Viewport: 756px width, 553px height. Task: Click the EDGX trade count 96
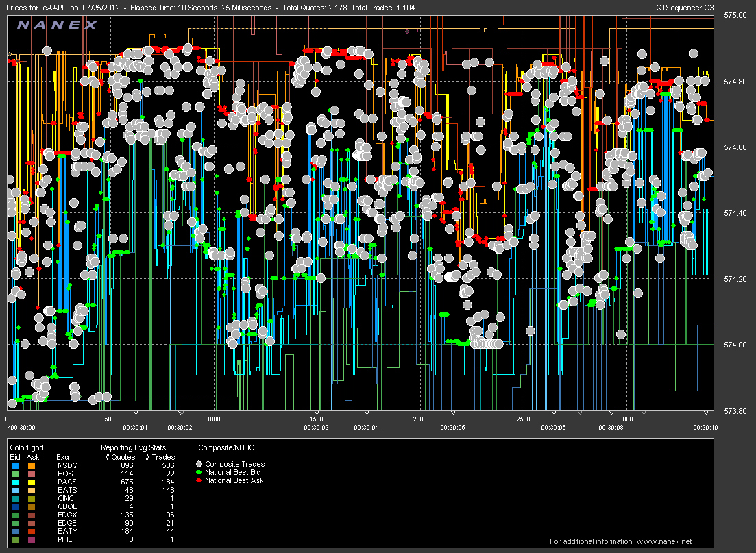[x=169, y=515]
